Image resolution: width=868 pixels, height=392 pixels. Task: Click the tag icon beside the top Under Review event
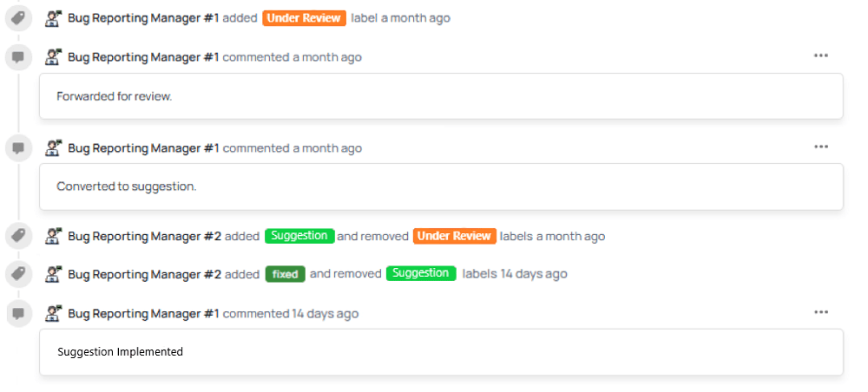[x=18, y=17]
